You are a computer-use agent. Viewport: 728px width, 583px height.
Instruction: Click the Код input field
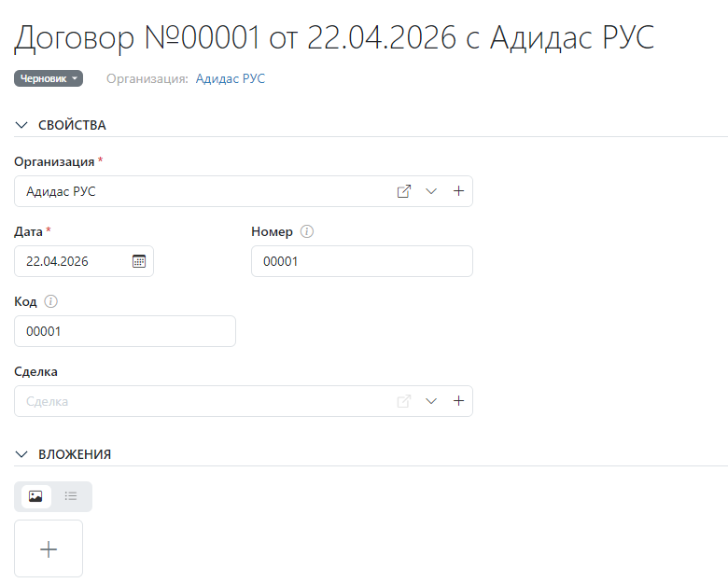124,331
